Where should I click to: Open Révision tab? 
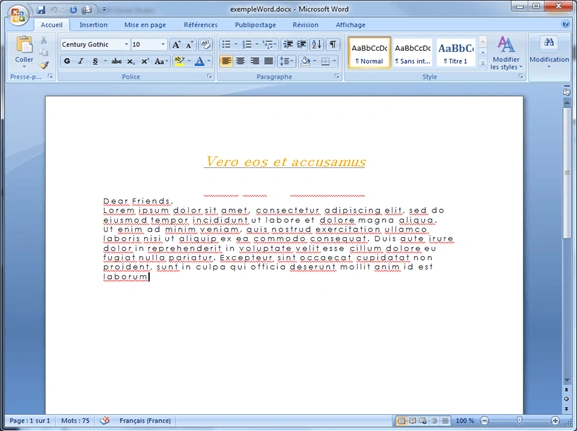pyautogui.click(x=305, y=25)
